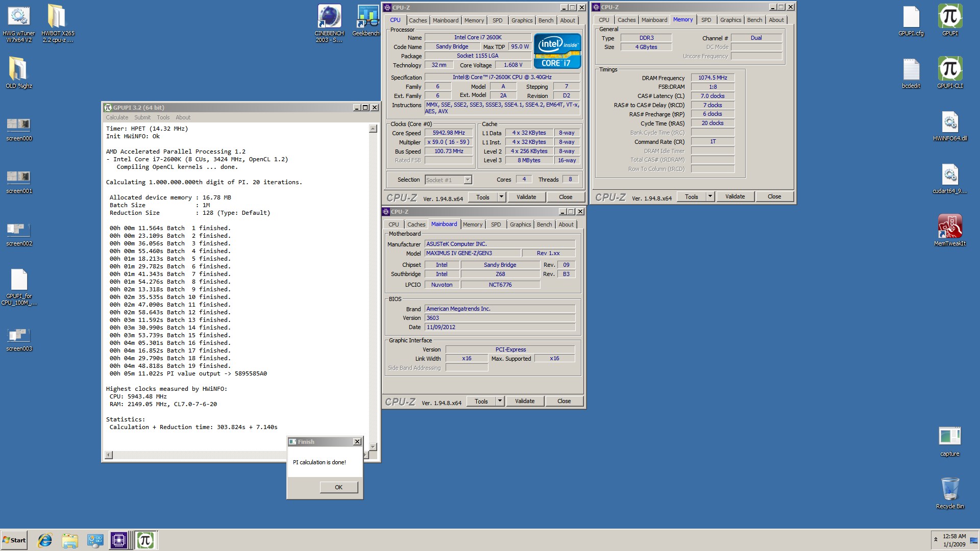Select Memory tab in CPU-Z Mainboard window
The width and height of the screenshot is (980, 551).
472,224
